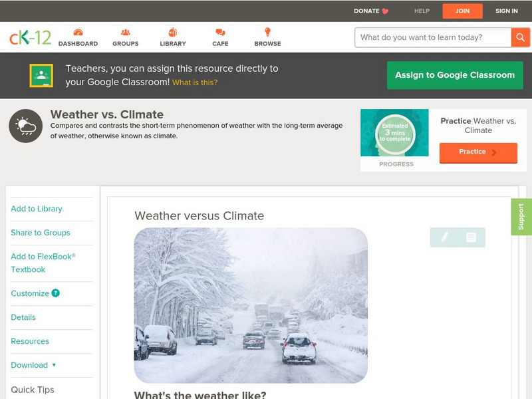Image resolution: width=532 pixels, height=399 pixels.
Task: Click the DONATE link
Action: click(366, 11)
